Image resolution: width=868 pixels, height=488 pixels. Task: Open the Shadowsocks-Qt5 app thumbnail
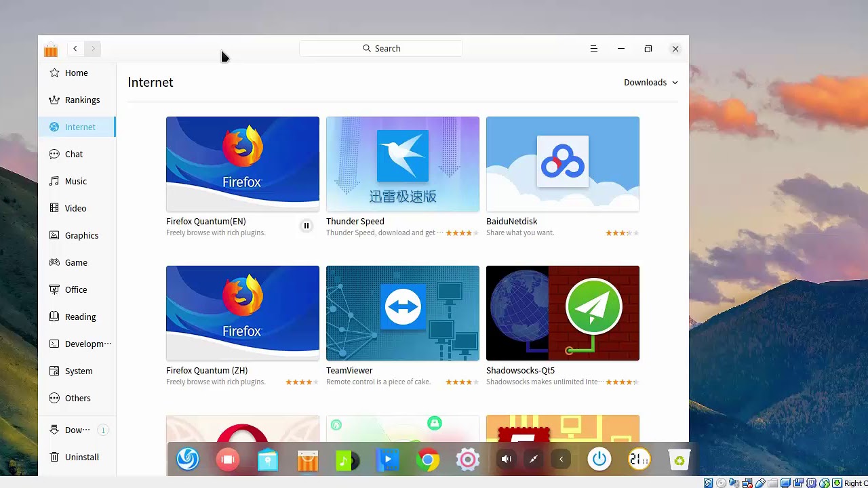pos(563,313)
